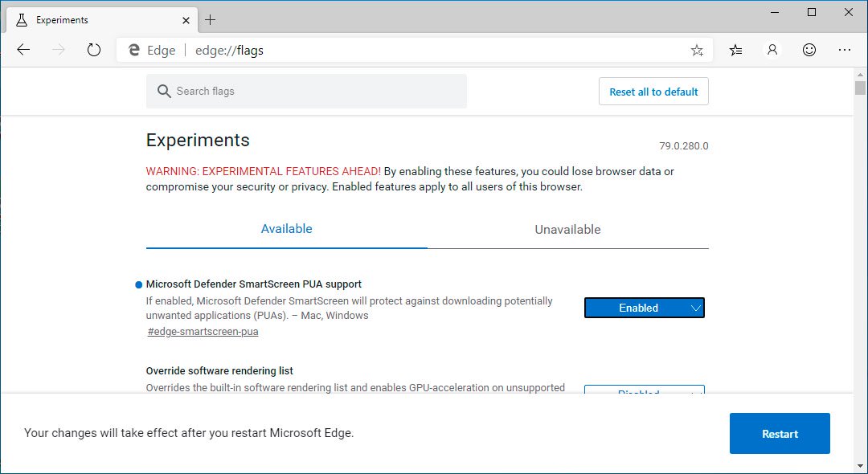Reload the edge://flags page
Screen dimensions: 868x474
(x=94, y=50)
